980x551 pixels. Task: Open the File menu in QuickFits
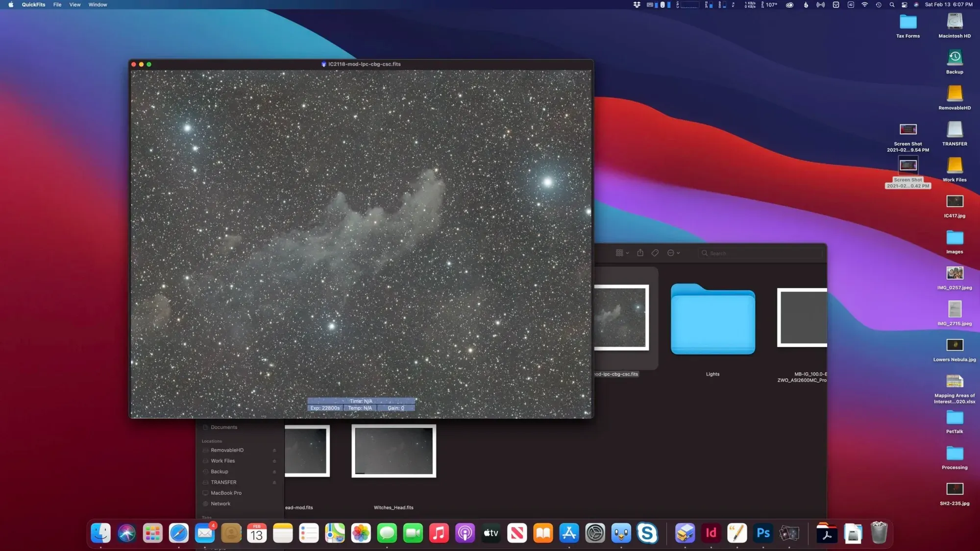click(x=57, y=4)
